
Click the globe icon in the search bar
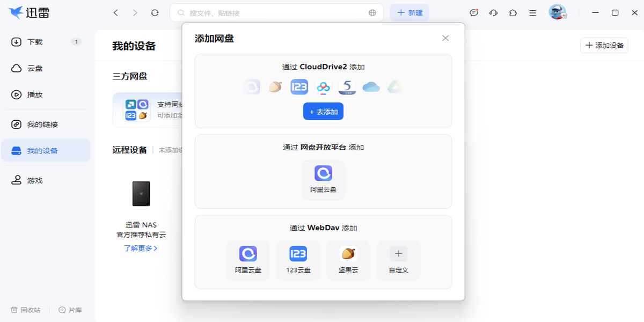point(372,13)
